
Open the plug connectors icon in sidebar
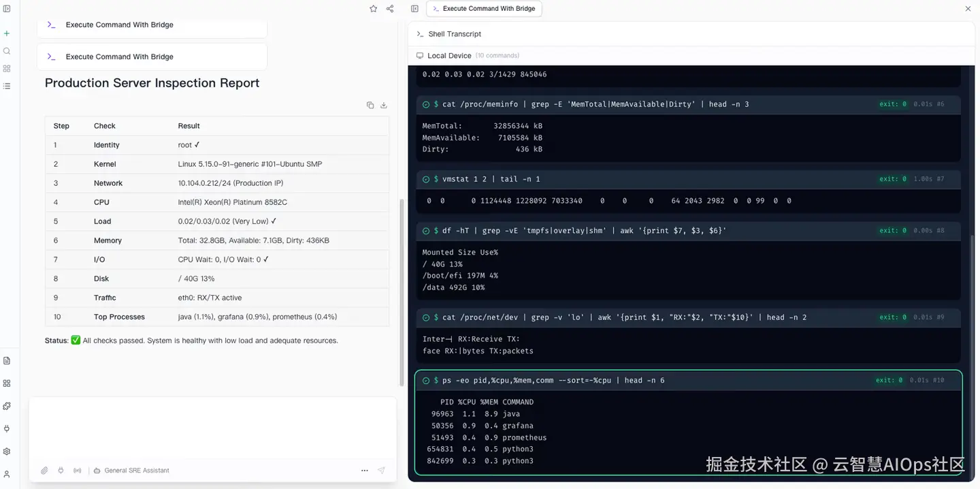coord(7,428)
